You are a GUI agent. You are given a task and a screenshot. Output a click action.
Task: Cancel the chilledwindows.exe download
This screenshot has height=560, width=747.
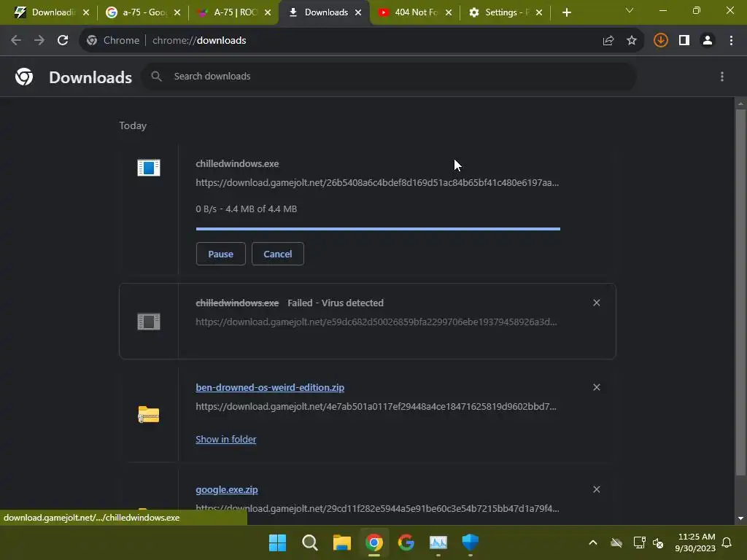278,254
